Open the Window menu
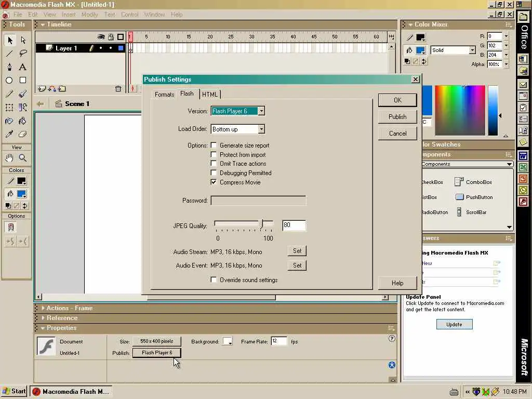This screenshot has width=532, height=399. point(154,15)
